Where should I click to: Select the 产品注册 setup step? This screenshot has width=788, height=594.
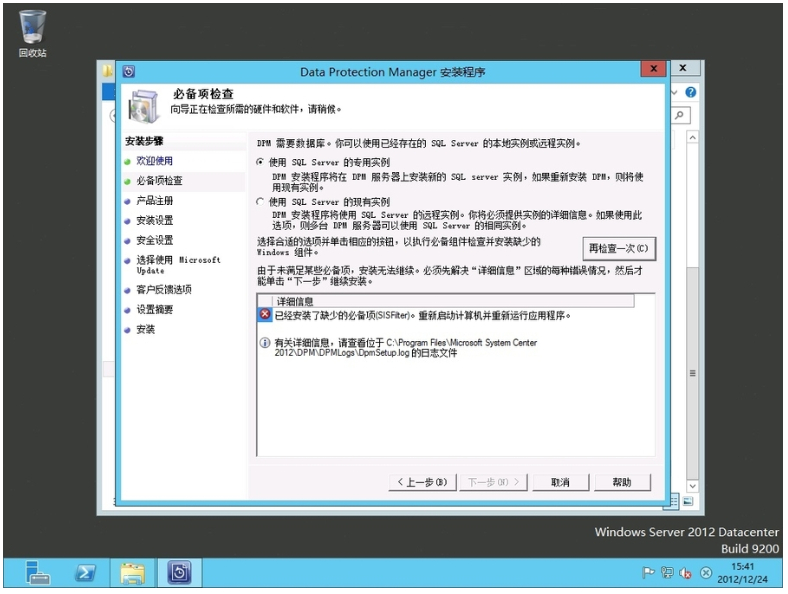click(x=154, y=201)
